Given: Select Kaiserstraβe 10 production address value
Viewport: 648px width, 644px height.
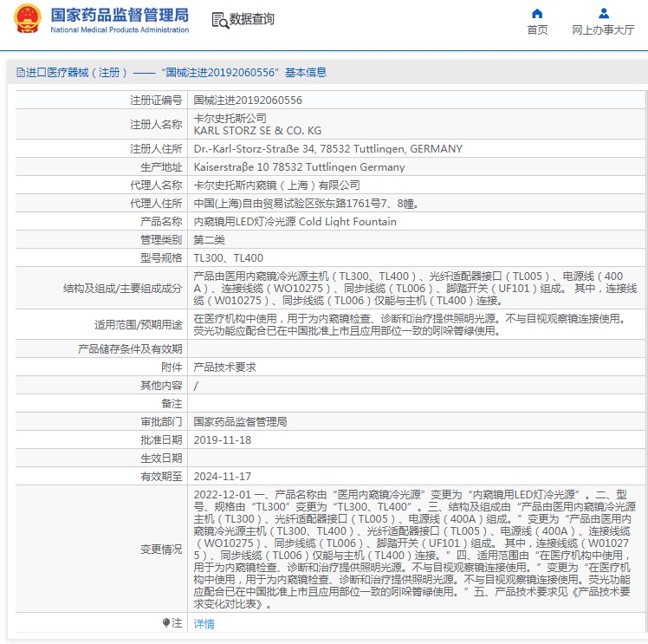Looking at the screenshot, I should pos(299,167).
